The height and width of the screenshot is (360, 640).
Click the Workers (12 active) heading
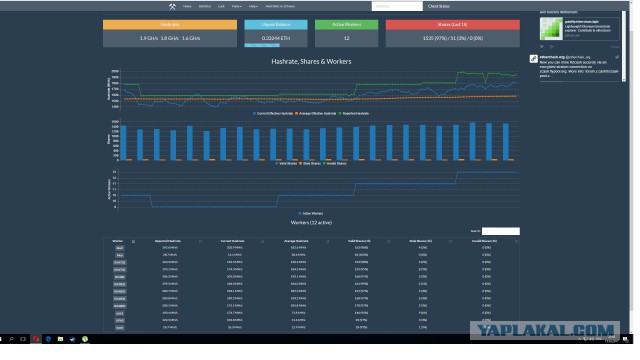[311, 222]
